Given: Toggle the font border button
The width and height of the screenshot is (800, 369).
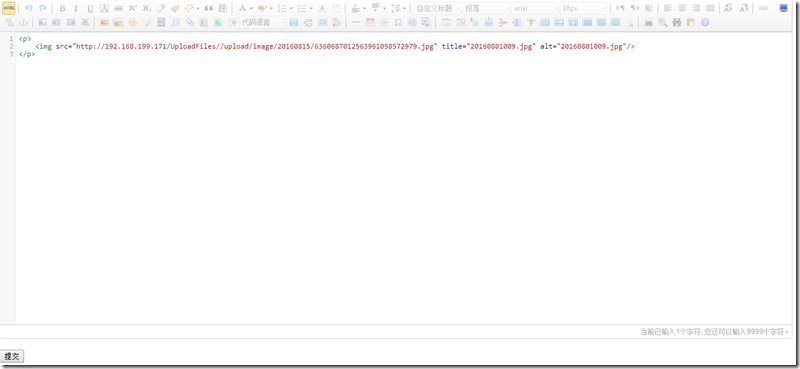Looking at the screenshot, I should pyautogui.click(x=104, y=8).
